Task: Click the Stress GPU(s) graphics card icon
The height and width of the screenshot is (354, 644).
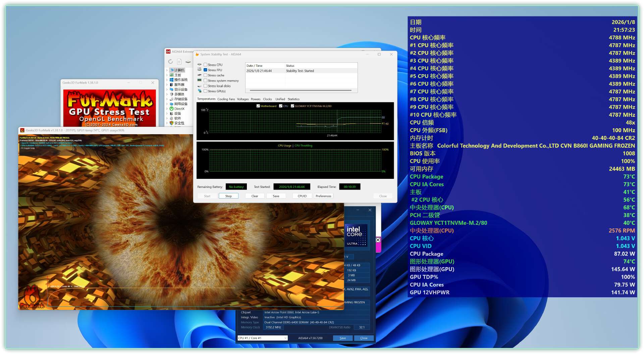Action: coord(200,91)
